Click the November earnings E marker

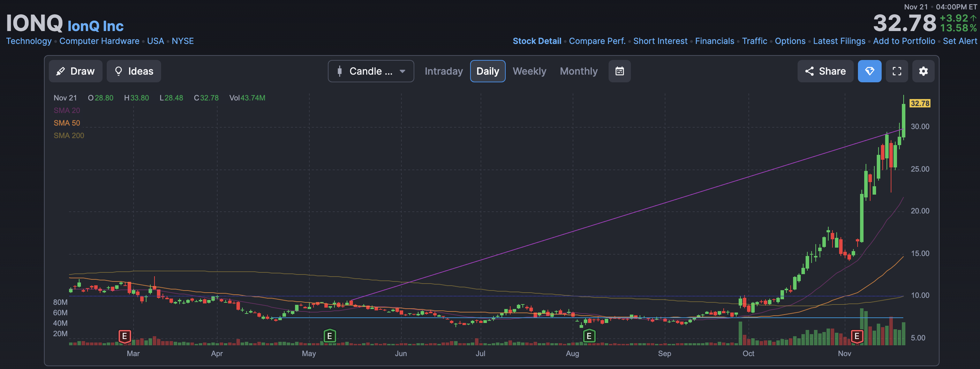(x=857, y=336)
